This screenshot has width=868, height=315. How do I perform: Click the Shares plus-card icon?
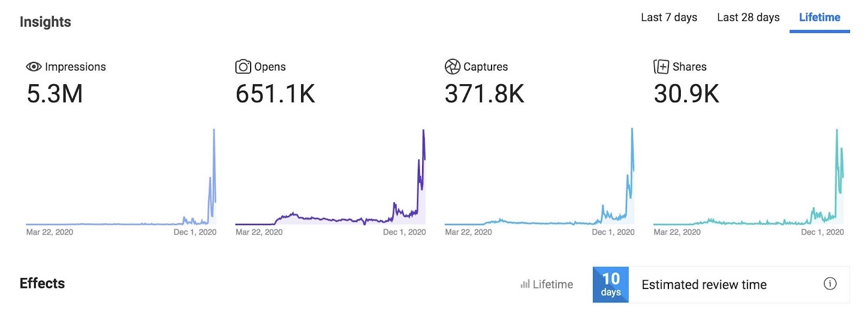(661, 67)
